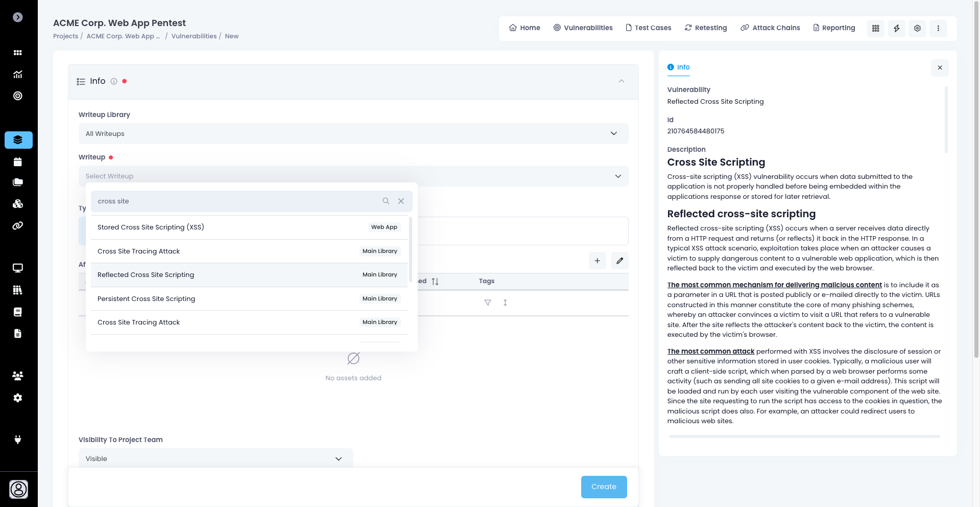
Task: Click the filter funnel icon under Tags
Action: 487,303
